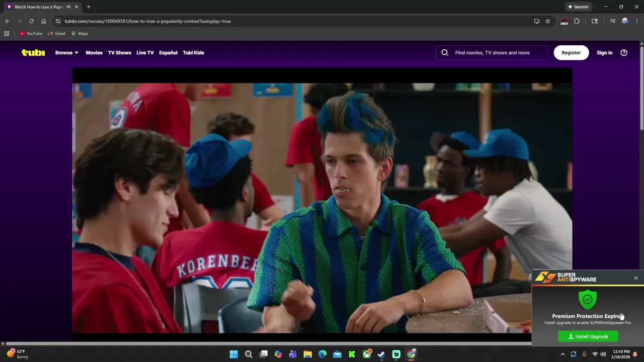Open the Sign In link
The width and height of the screenshot is (644, 362).
(604, 52)
